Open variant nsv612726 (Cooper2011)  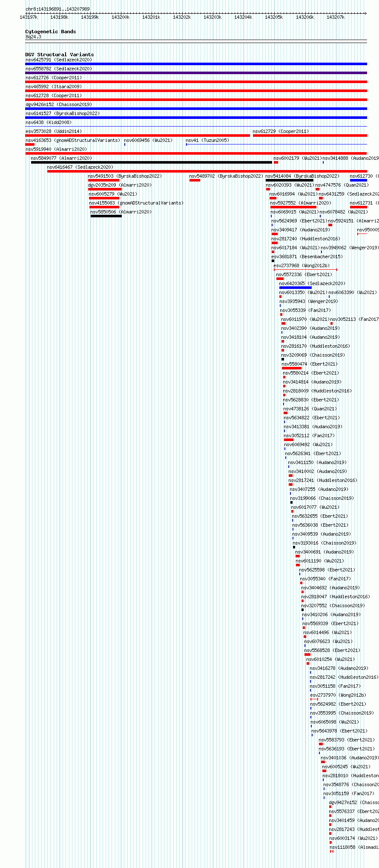(x=54, y=78)
